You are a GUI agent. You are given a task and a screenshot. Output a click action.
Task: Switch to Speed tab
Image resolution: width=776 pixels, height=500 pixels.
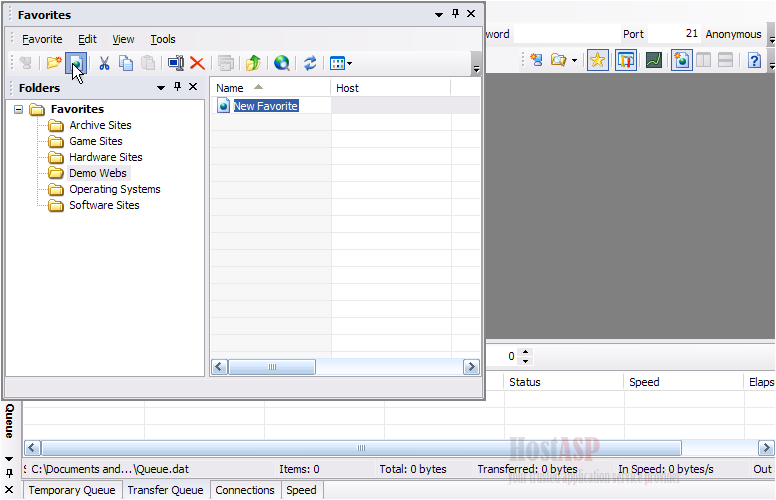[301, 490]
